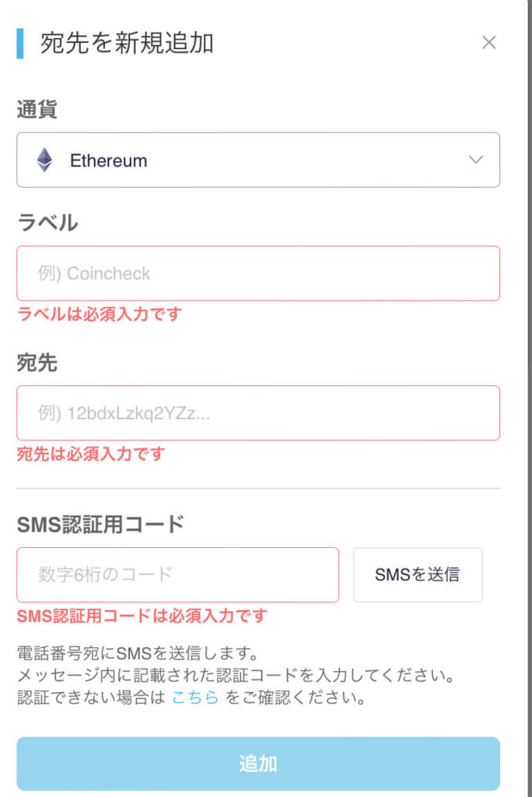Open the こちら help link

point(195,697)
